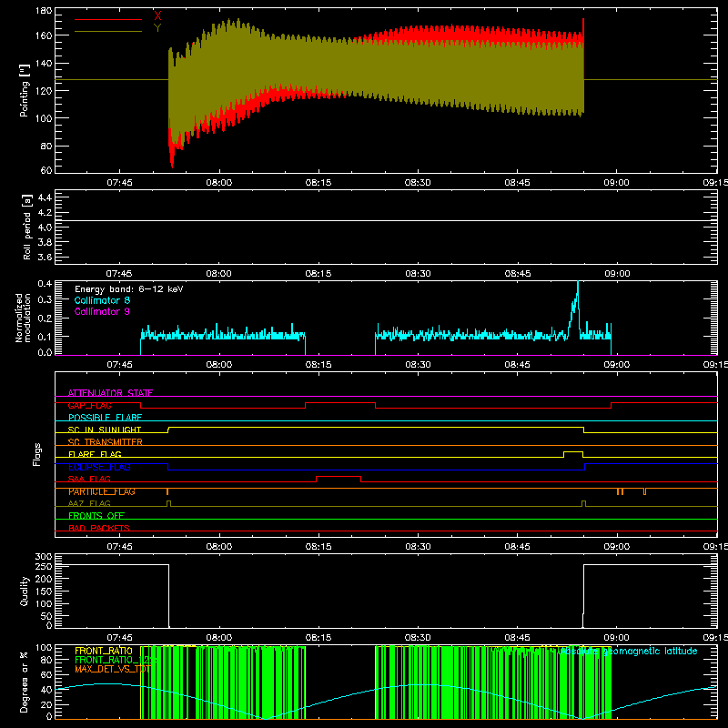
Task: Click the '140' tick on the Pointing axis
Action: coord(44,63)
